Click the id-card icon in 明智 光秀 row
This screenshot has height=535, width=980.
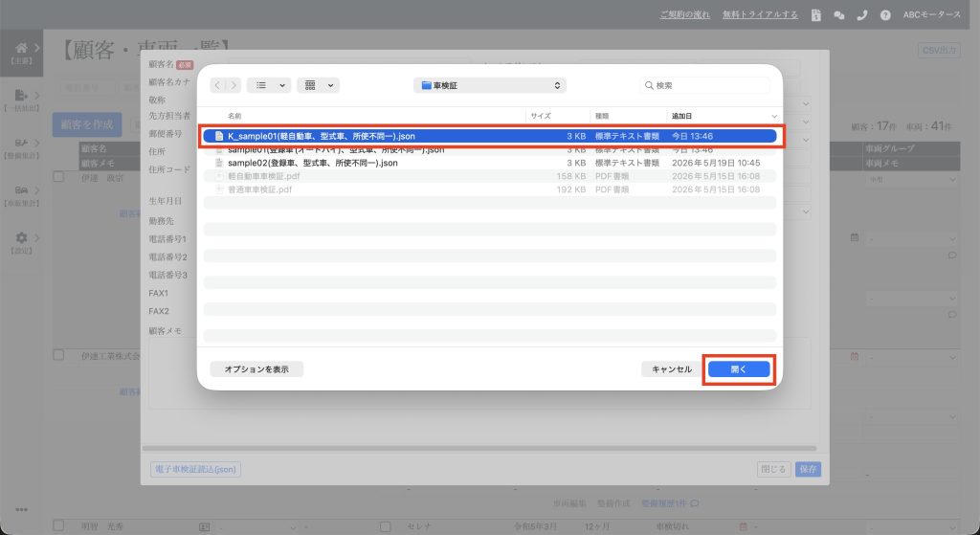coord(204,527)
